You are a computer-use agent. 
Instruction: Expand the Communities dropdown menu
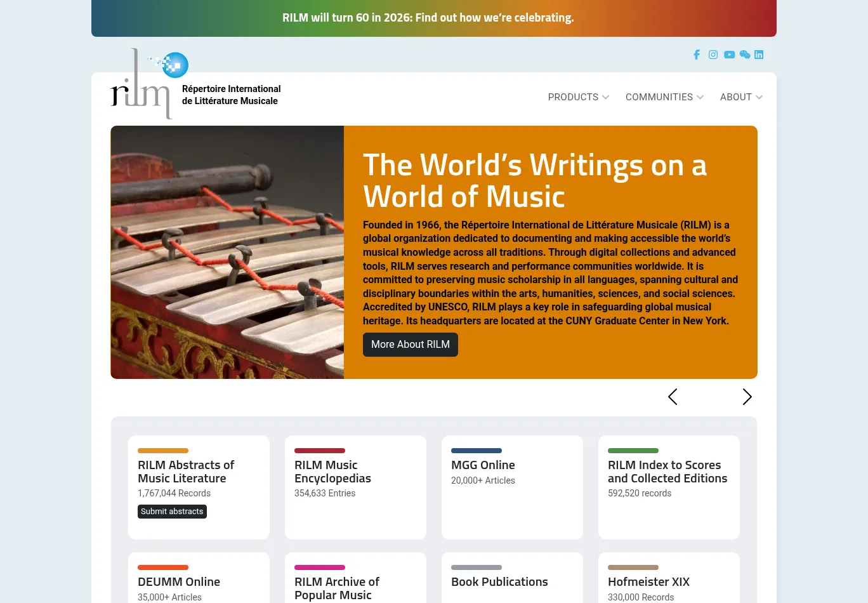(x=664, y=97)
